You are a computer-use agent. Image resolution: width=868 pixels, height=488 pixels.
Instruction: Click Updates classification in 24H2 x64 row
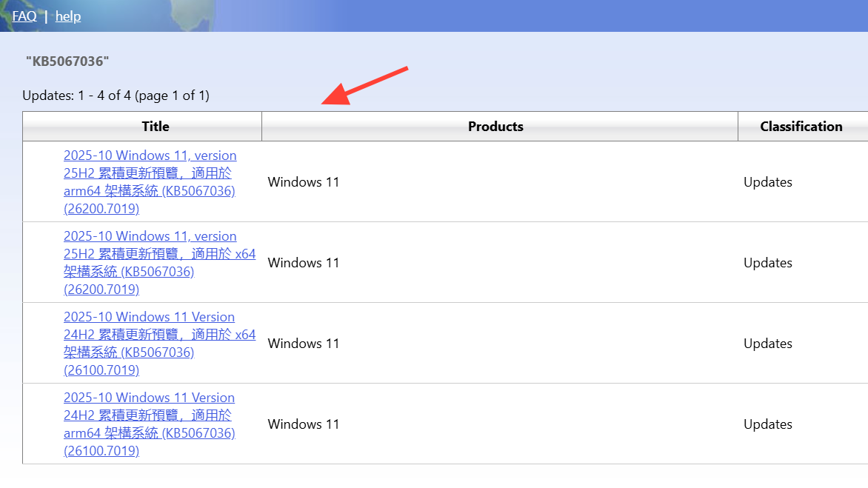pos(768,344)
